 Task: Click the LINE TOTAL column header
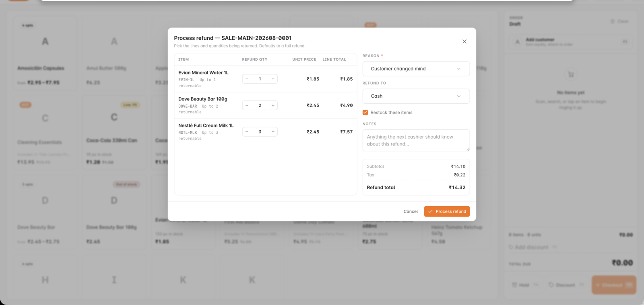click(x=334, y=59)
